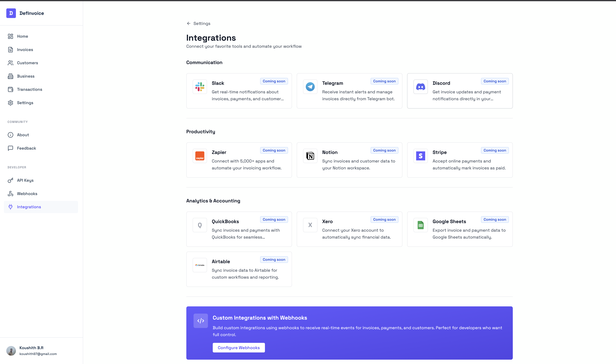616x364 pixels.
Task: Click the Telegram integration icon
Action: [310, 87]
